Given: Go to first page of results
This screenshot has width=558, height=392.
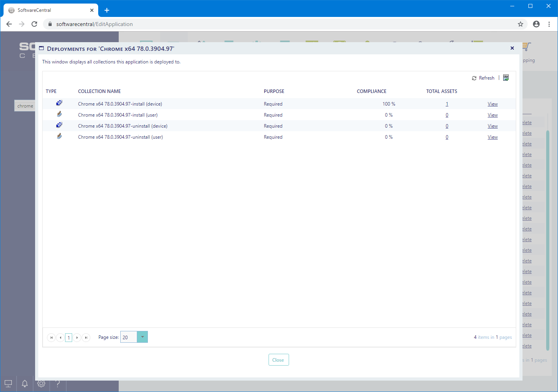Looking at the screenshot, I should point(51,338).
